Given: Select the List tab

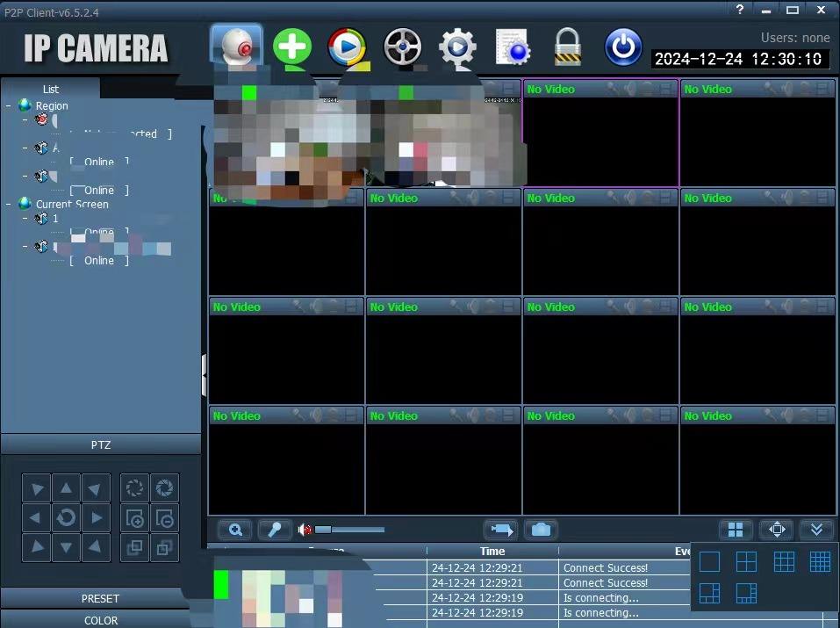Looking at the screenshot, I should click(51, 89).
